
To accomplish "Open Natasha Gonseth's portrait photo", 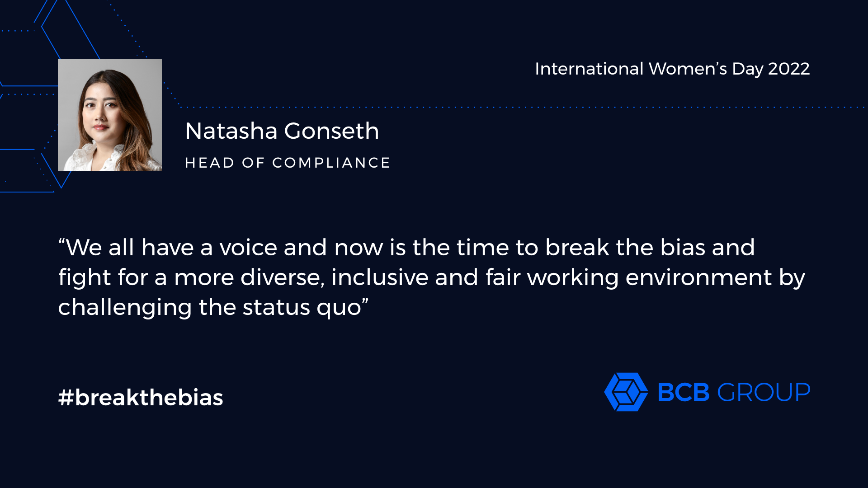I will 110,115.
